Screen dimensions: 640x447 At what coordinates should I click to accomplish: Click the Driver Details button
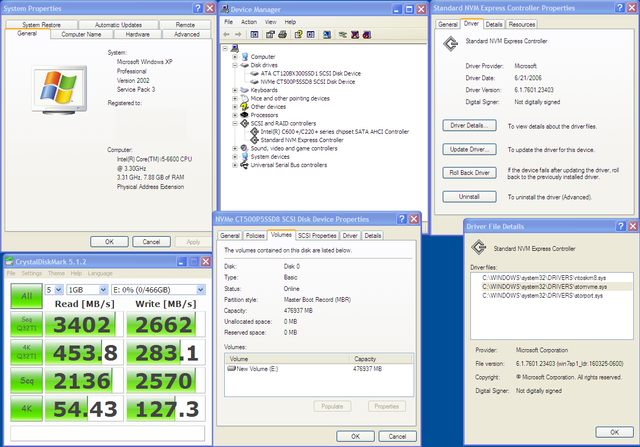pyautogui.click(x=469, y=126)
